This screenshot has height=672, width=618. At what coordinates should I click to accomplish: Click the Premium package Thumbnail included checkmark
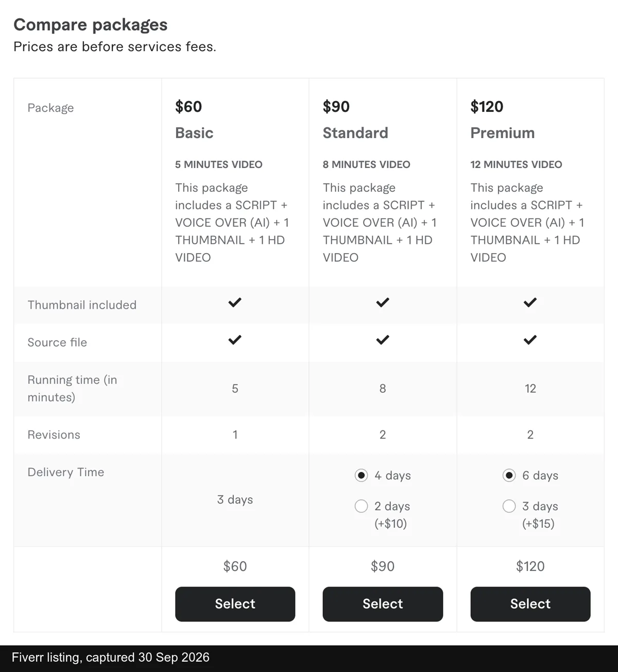tap(530, 303)
